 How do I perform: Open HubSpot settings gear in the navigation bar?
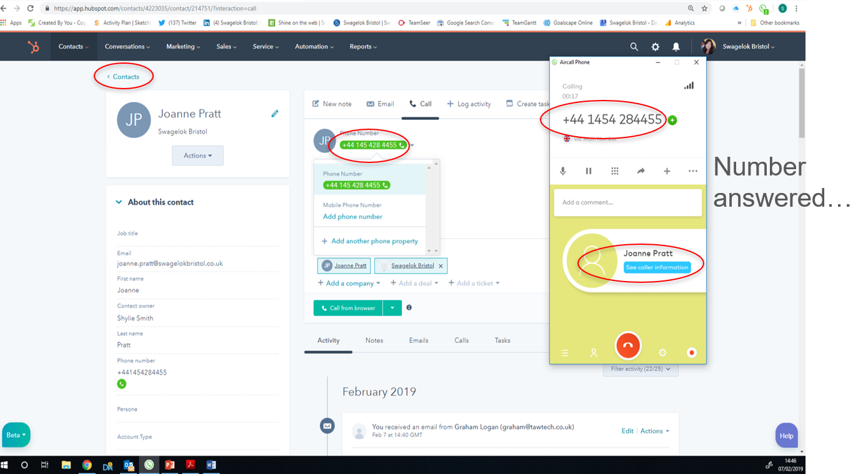655,47
